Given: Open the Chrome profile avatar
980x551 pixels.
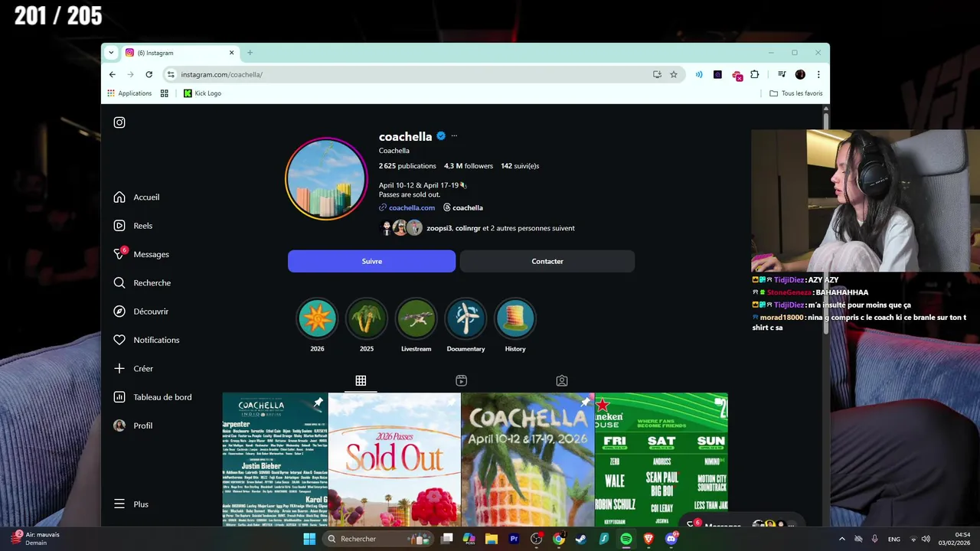Looking at the screenshot, I should (x=800, y=74).
